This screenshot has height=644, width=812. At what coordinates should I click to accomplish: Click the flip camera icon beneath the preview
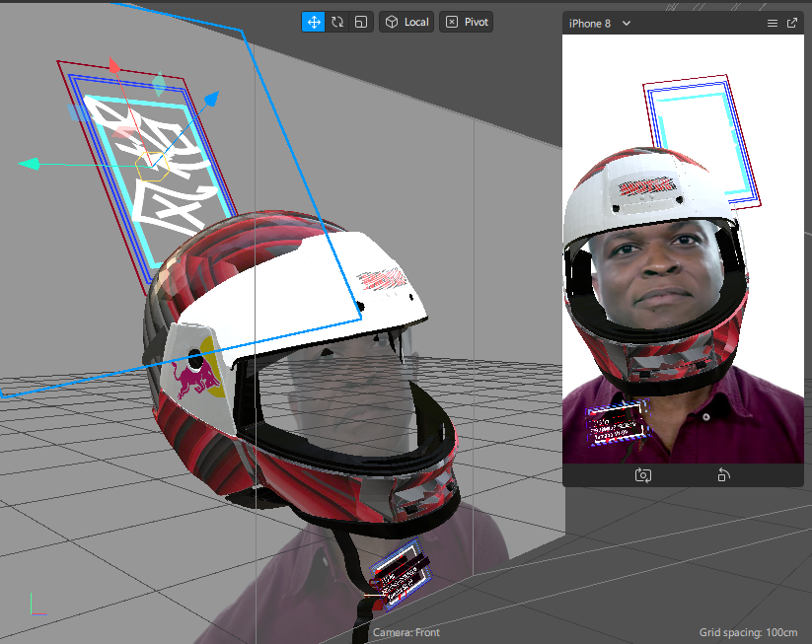pos(643,475)
